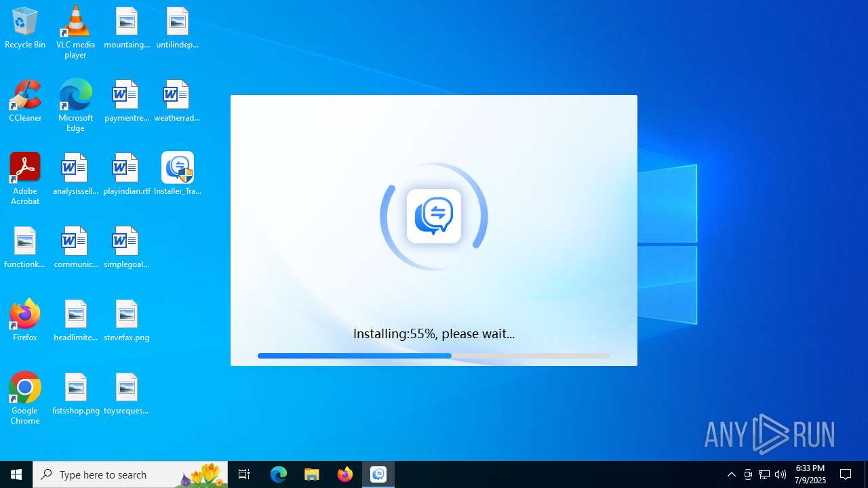Select the analysissell Word document icon
The height and width of the screenshot is (488, 868).
(x=75, y=175)
